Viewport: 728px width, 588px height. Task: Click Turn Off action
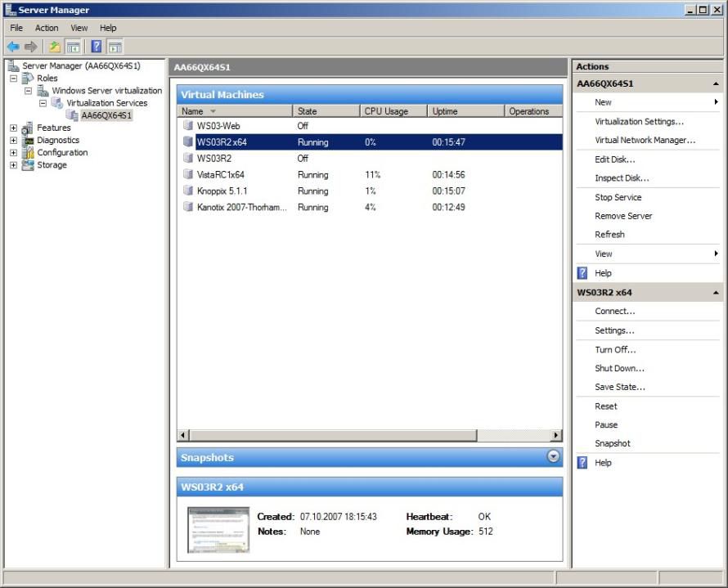coord(615,350)
